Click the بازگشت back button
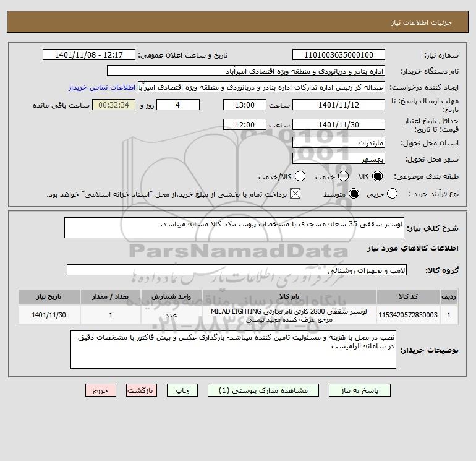This screenshot has width=476, height=461. (142, 390)
